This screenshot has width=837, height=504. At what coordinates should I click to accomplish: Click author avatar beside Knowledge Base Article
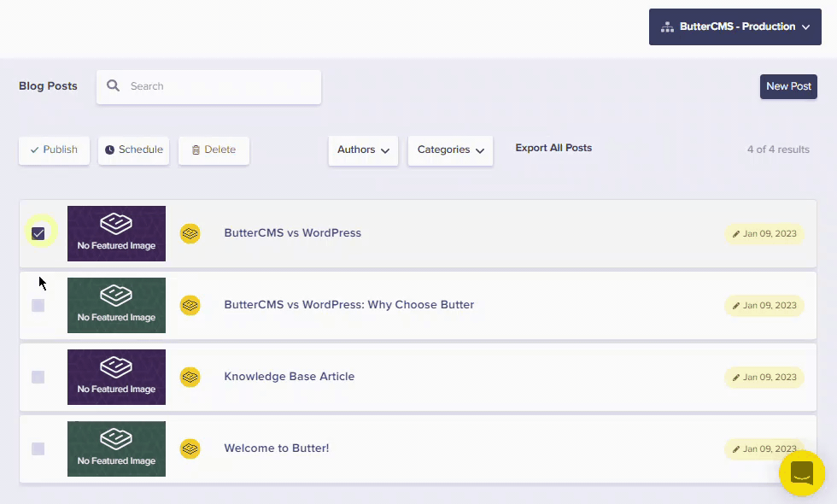pos(190,377)
